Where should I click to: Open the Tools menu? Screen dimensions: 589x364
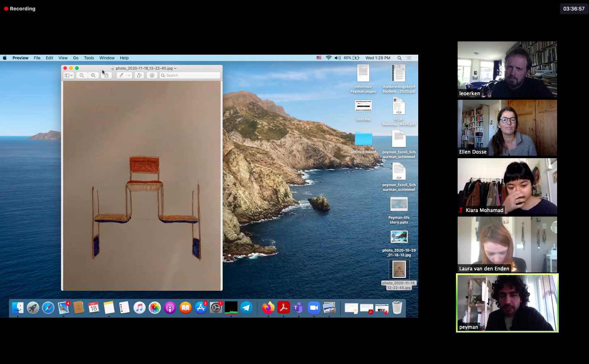[89, 58]
